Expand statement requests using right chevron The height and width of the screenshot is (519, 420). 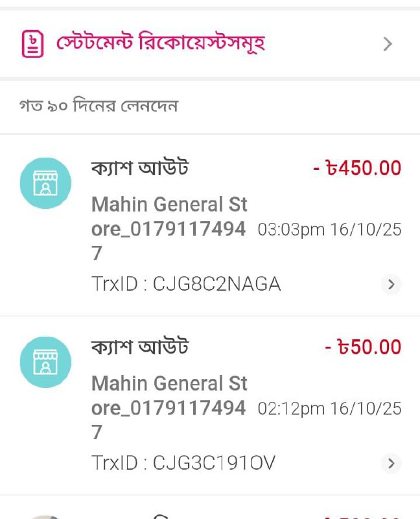388,43
